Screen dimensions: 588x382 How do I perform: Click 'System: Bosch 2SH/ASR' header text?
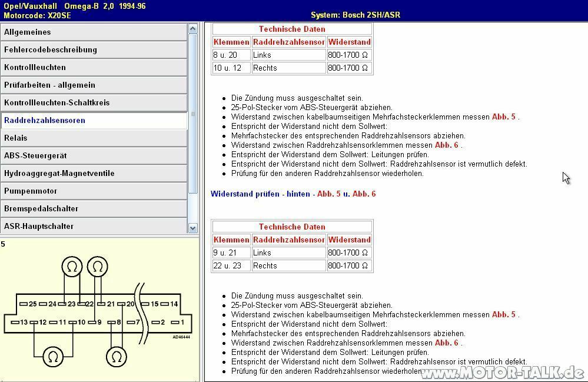356,15
